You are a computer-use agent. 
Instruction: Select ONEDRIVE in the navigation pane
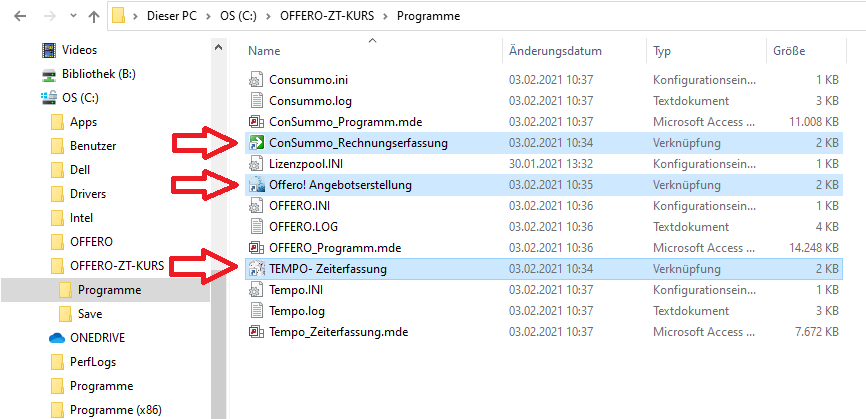(x=95, y=338)
